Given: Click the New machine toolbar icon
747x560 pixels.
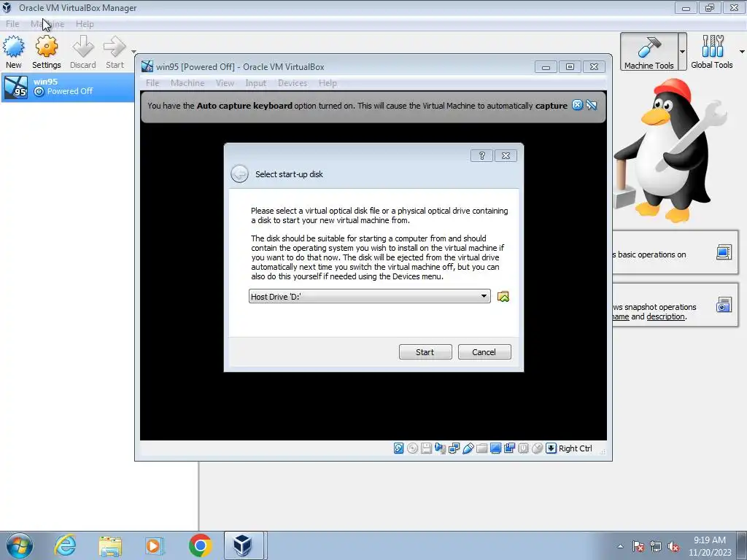Looking at the screenshot, I should (13, 52).
